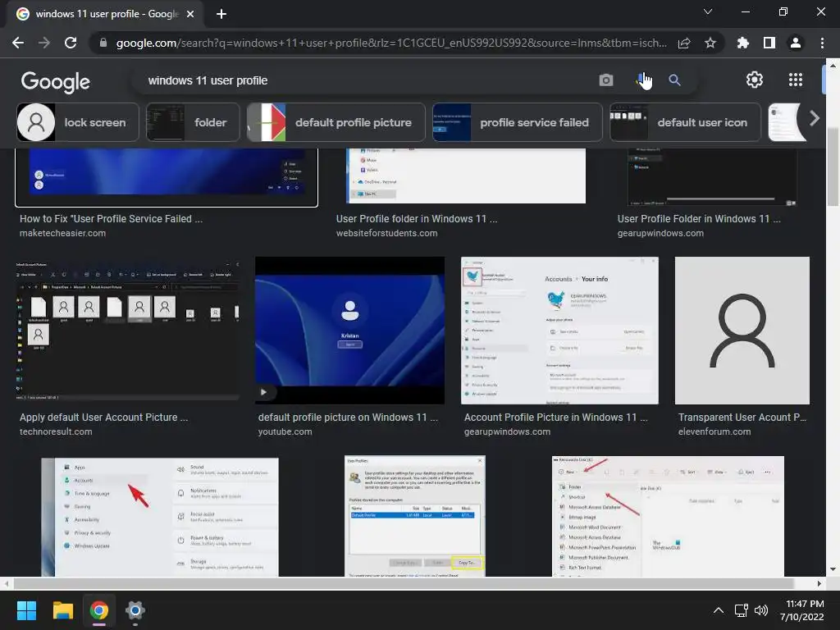Open the Chrome profile avatar
Image resolution: width=840 pixels, height=630 pixels.
(796, 43)
